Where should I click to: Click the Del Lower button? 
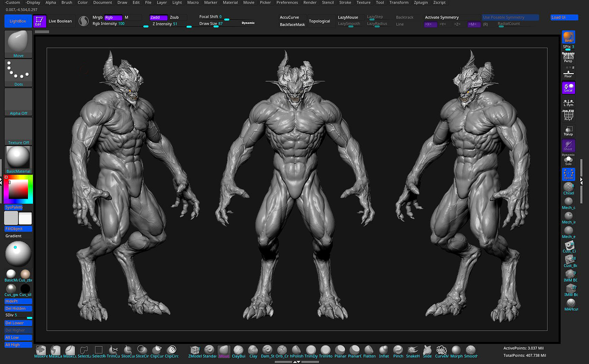18,323
